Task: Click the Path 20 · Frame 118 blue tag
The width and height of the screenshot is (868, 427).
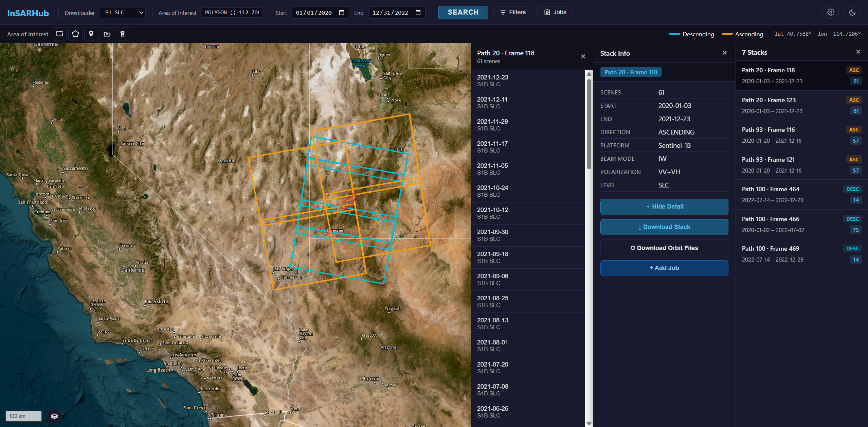Action: coord(631,72)
